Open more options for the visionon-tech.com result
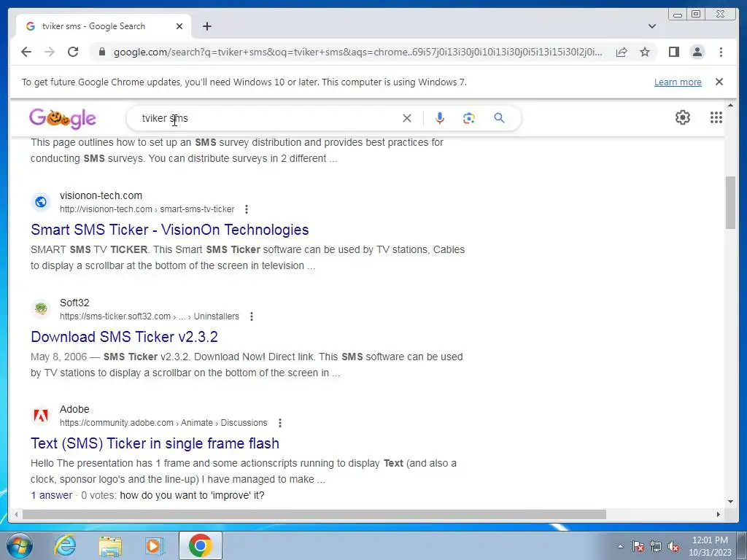This screenshot has width=747, height=560. coord(247,209)
